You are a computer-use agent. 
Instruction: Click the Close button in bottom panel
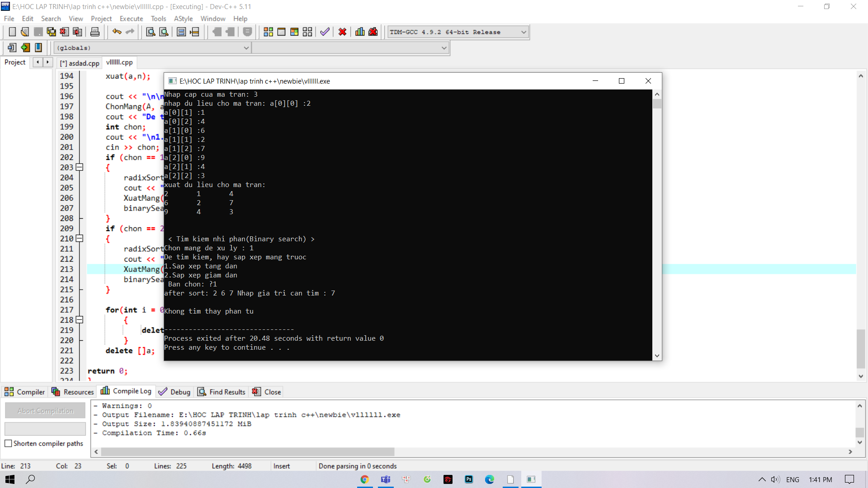pos(267,392)
